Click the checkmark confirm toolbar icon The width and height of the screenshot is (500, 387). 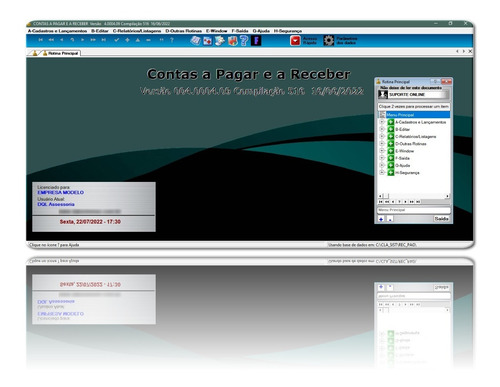click(x=117, y=40)
